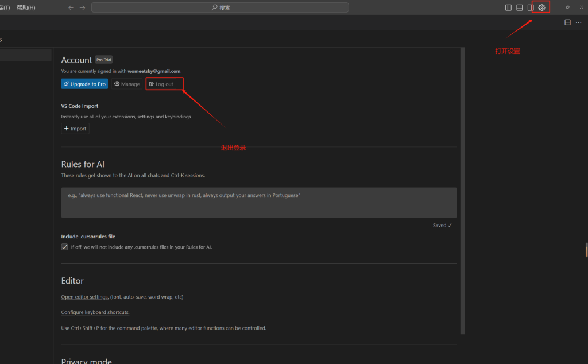
Task: Uncheck the Include .cursorrules file checkbox
Action: tap(64, 247)
